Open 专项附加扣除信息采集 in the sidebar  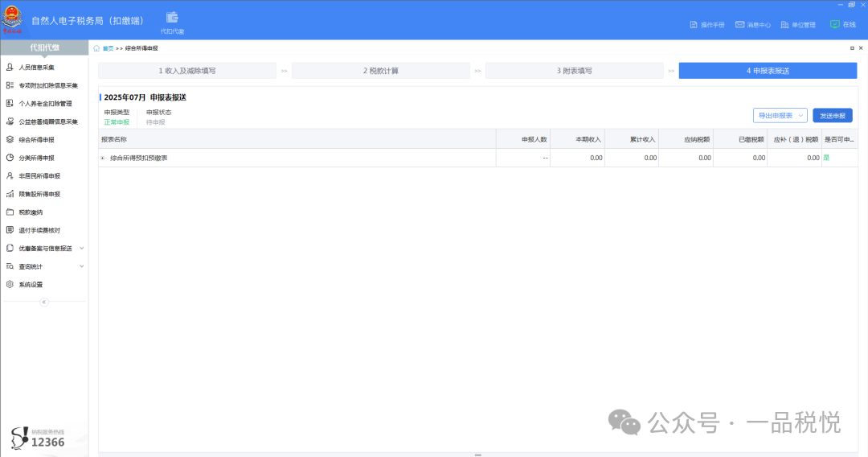pos(48,85)
